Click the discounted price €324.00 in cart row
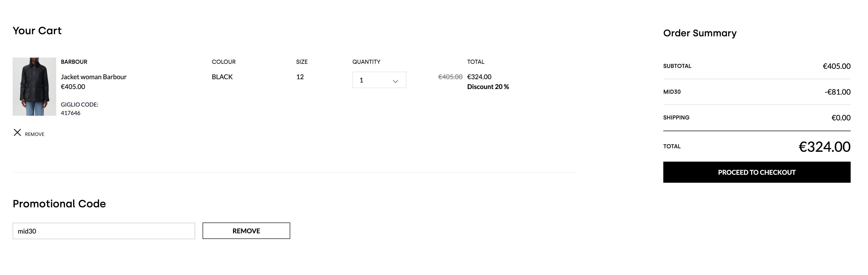This screenshot has height=275, width=868. coord(479,77)
